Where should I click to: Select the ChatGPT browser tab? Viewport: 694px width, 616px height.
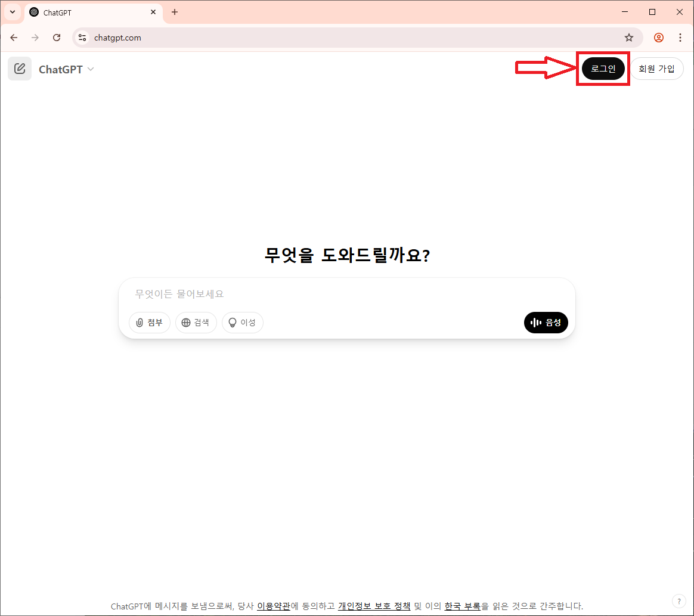click(x=94, y=13)
